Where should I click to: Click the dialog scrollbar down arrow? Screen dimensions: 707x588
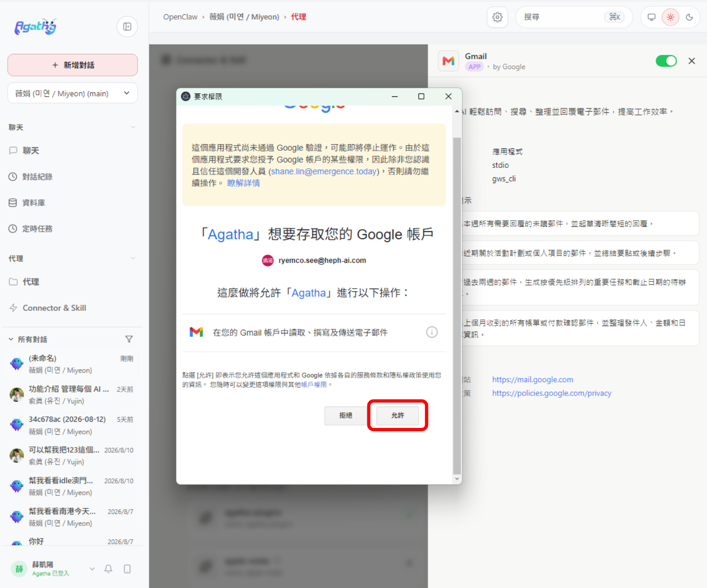[x=457, y=479]
